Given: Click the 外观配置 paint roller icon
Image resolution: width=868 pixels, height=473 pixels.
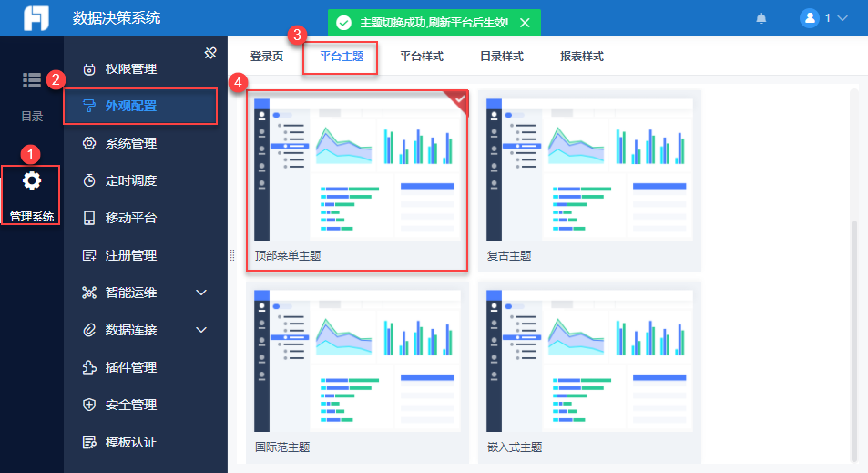Looking at the screenshot, I should coord(89,106).
